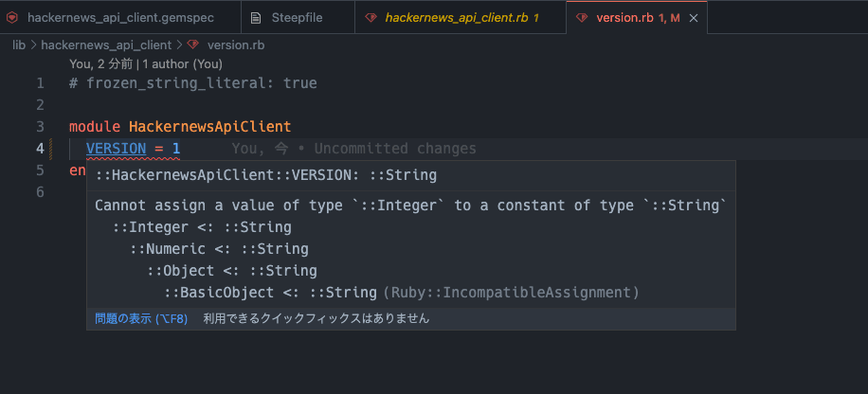
Task: Click the Ruby icon on the gemspec tab
Action: pyautogui.click(x=13, y=18)
